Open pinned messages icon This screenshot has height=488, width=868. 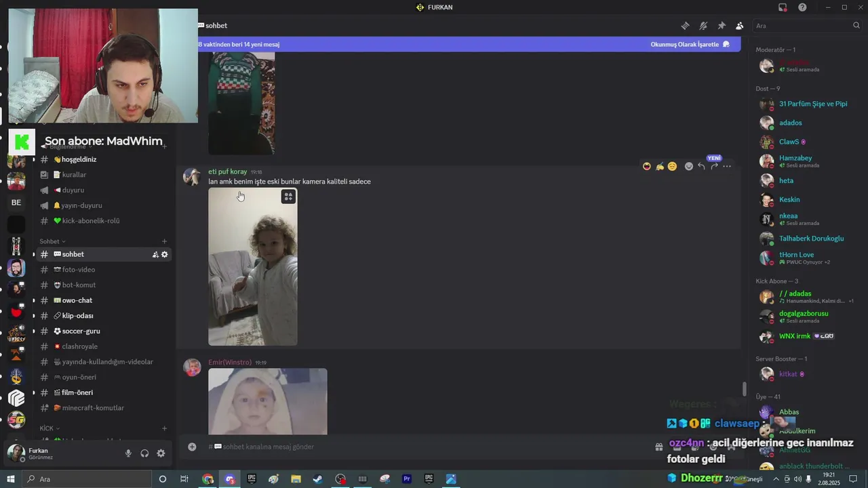[722, 26]
